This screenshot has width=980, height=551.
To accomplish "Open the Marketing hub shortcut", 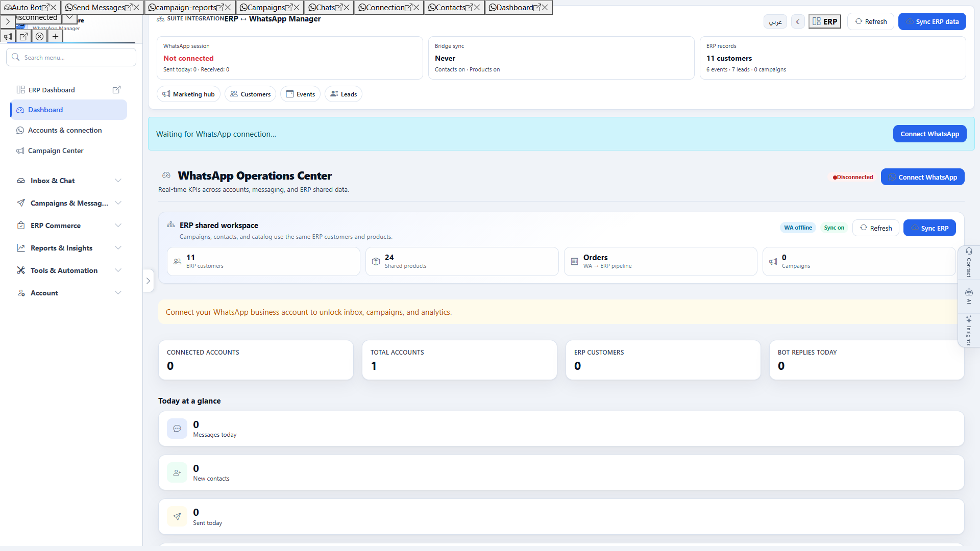I will point(188,94).
